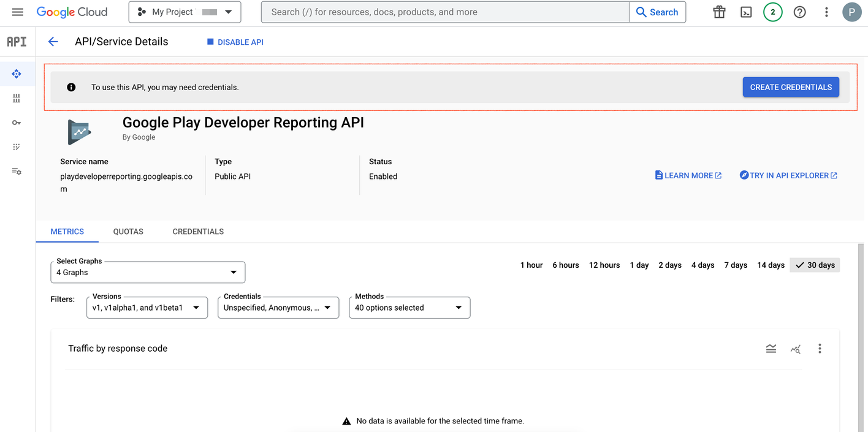Open the main navigation hamburger menu

tap(17, 12)
